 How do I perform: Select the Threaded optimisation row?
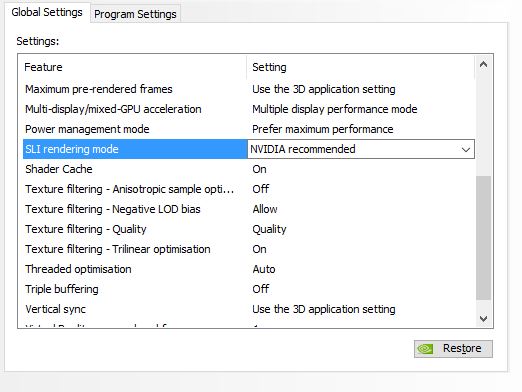(x=249, y=269)
